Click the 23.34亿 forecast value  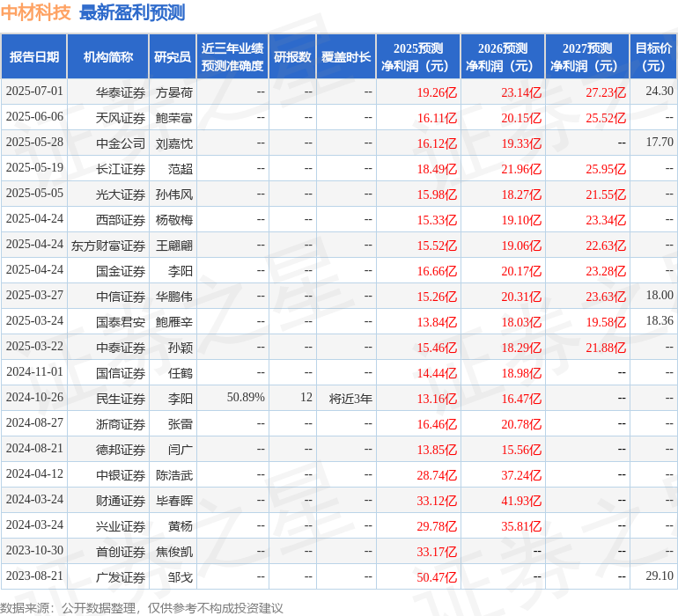click(x=606, y=220)
